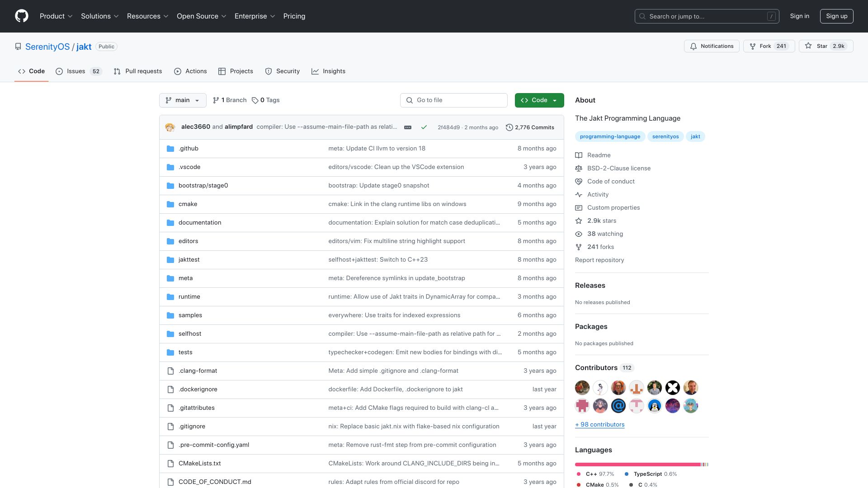The image size is (868, 488).
Task: Open the selfhost folder
Action: coord(190,334)
